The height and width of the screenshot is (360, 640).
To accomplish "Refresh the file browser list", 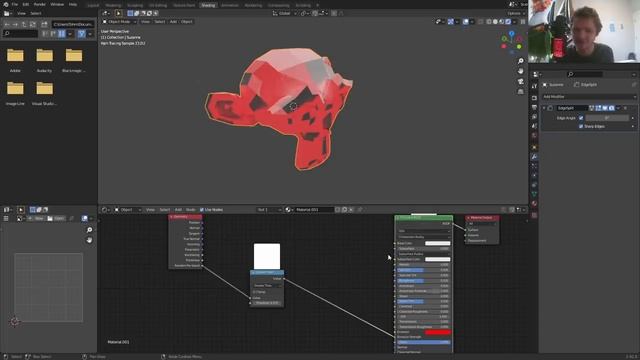I will 33,24.
